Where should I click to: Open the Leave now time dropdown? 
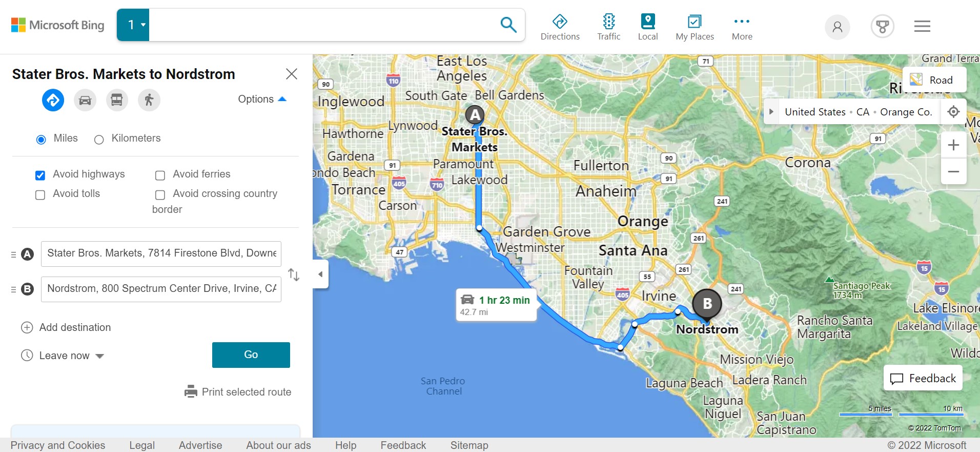pyautogui.click(x=64, y=356)
